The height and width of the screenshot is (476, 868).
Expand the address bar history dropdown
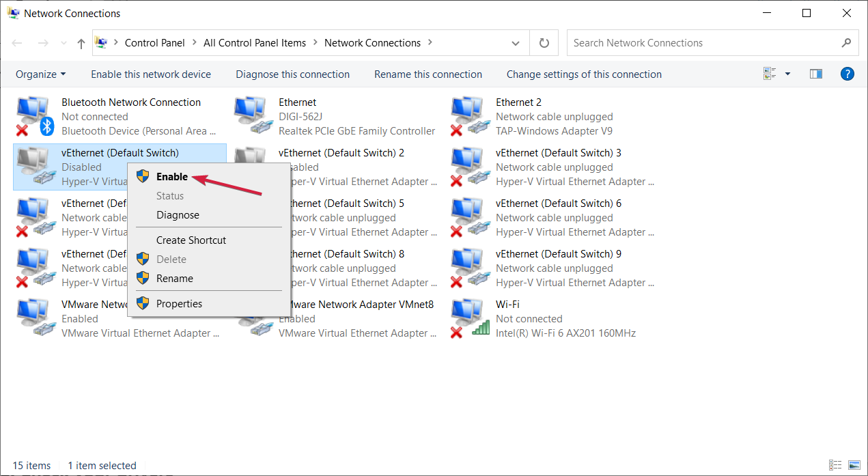tap(516, 43)
